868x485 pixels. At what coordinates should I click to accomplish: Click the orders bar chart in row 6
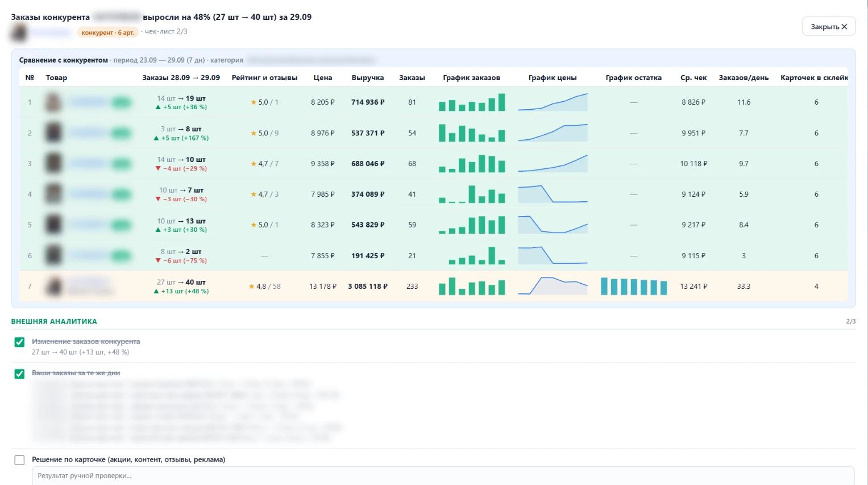pyautogui.click(x=472, y=256)
